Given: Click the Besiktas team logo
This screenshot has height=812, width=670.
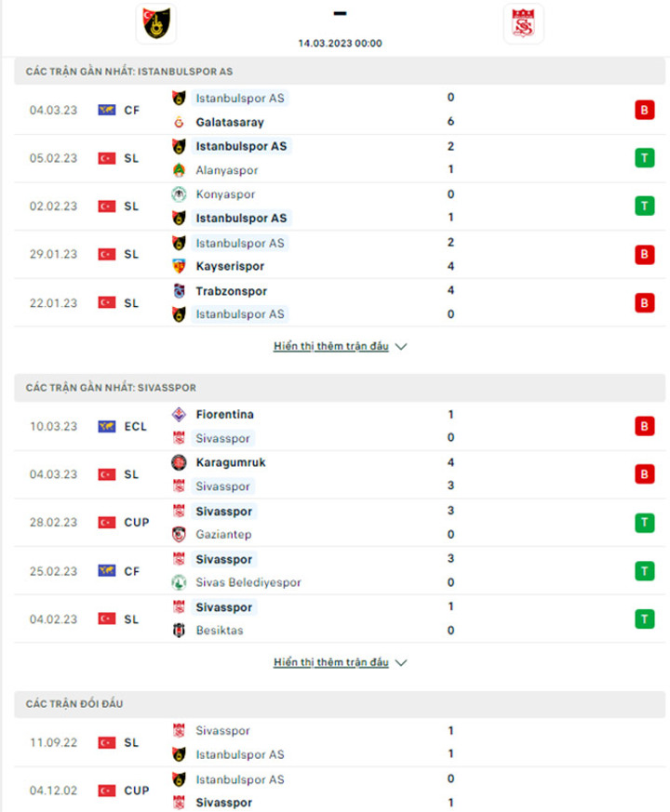Looking at the screenshot, I should coord(179,631).
